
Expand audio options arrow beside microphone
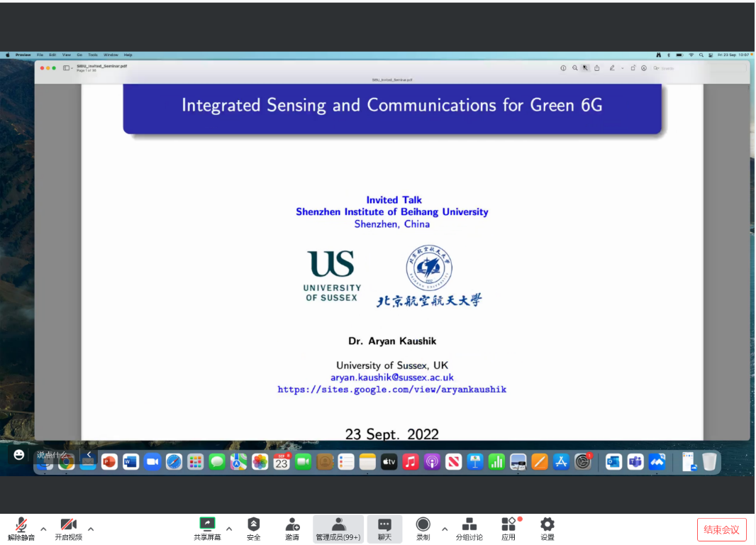[x=43, y=529]
